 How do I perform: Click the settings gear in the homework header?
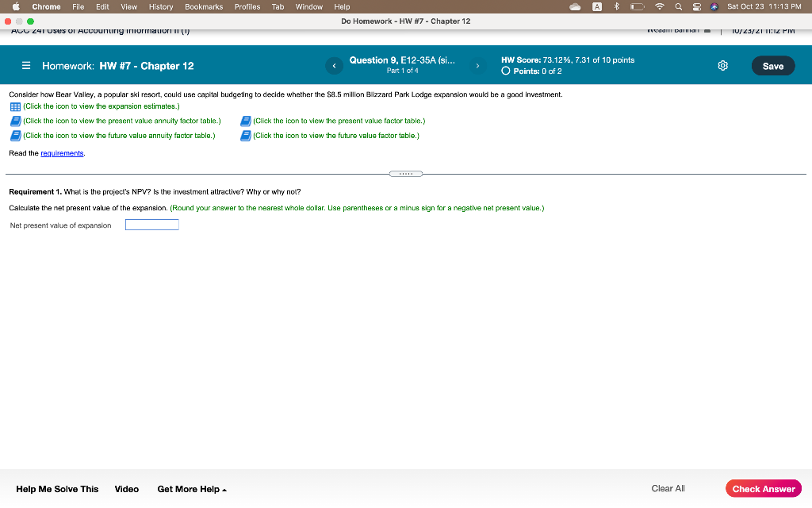[x=722, y=66]
